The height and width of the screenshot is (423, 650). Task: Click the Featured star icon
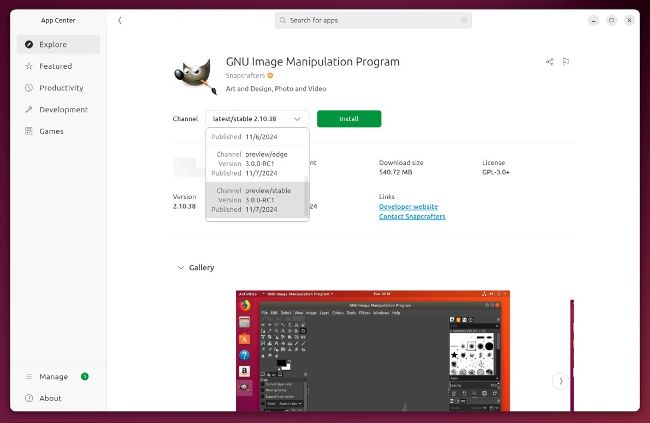pos(29,66)
